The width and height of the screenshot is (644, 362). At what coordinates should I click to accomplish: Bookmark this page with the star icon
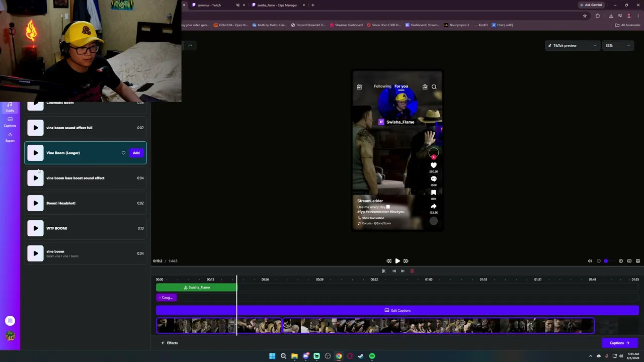point(585,16)
